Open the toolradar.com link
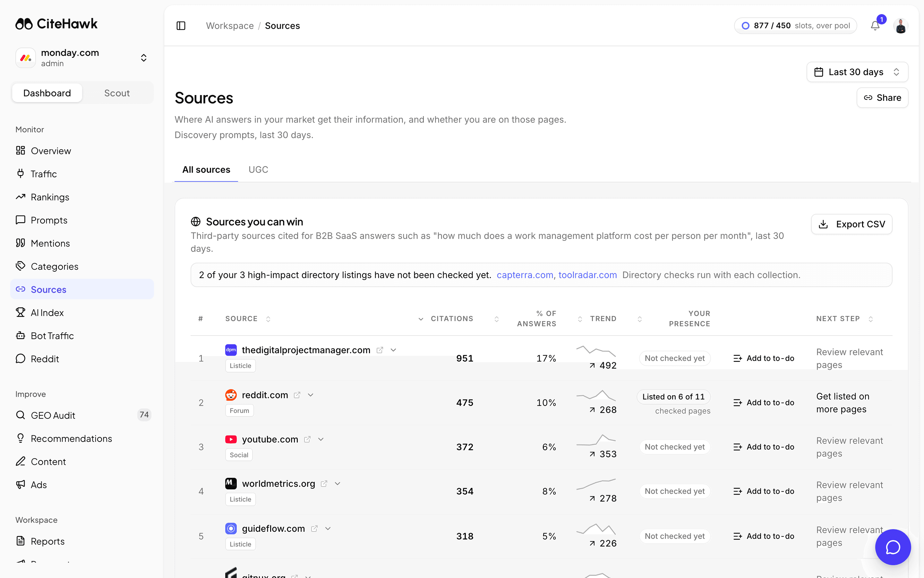The height and width of the screenshot is (578, 924). [x=588, y=275]
